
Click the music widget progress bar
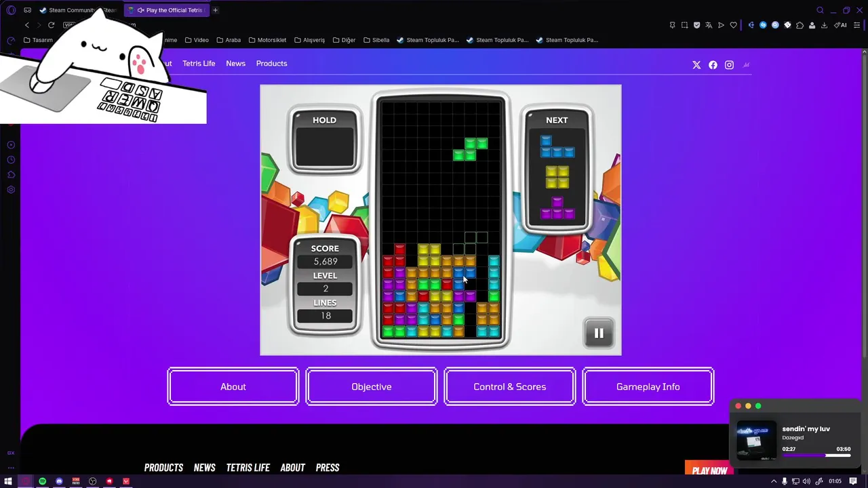click(816, 455)
